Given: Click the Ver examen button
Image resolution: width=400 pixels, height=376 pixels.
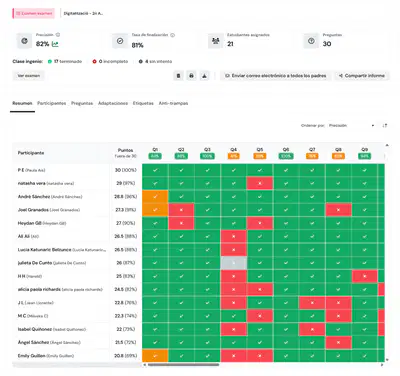Looking at the screenshot, I should coord(29,76).
